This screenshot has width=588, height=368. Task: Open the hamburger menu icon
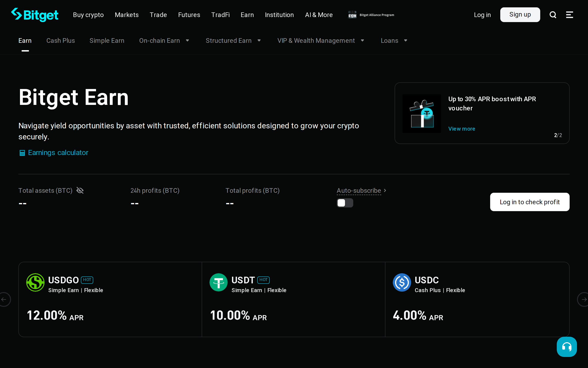pyautogui.click(x=570, y=15)
